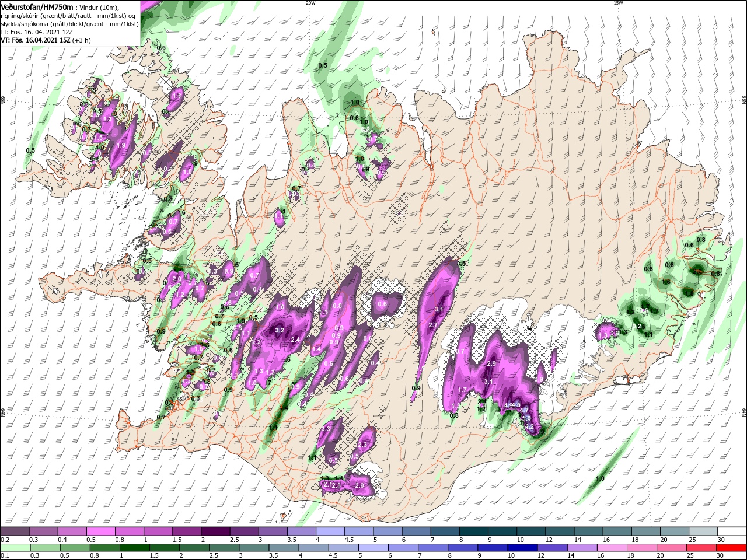This screenshot has height=560, width=747.
Task: Click the '20W' longitude label
Action: coord(310,3)
